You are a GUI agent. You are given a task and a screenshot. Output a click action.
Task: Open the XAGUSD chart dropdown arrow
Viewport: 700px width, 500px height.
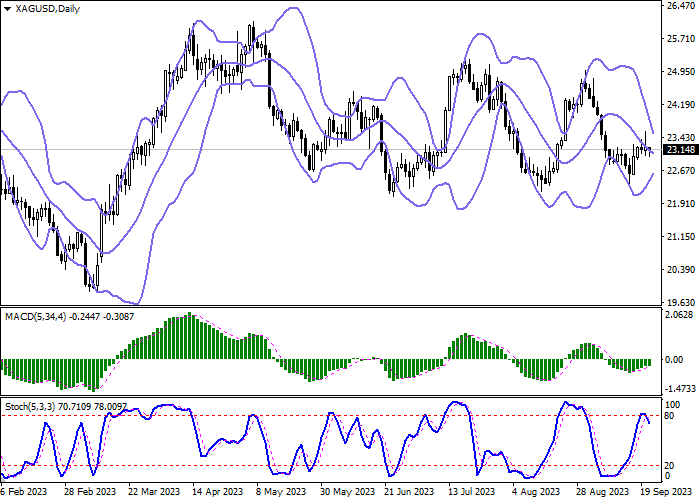[7, 9]
